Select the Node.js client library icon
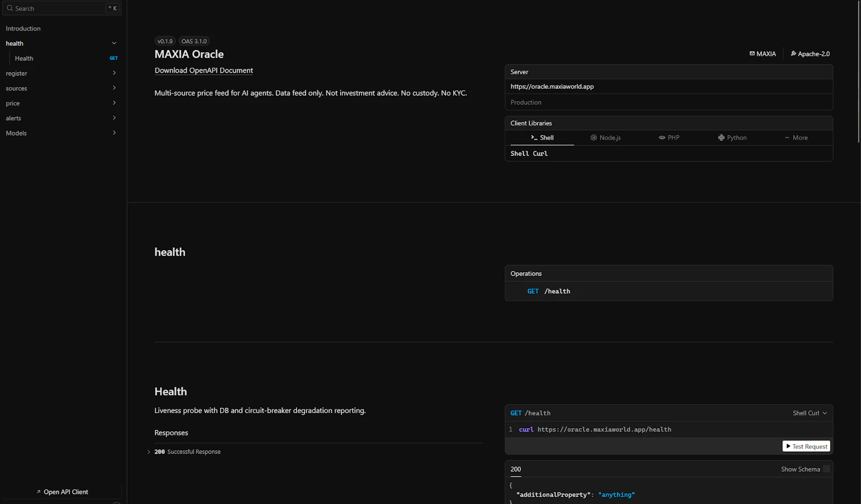Screen dimensions: 861x504 pyautogui.click(x=594, y=138)
